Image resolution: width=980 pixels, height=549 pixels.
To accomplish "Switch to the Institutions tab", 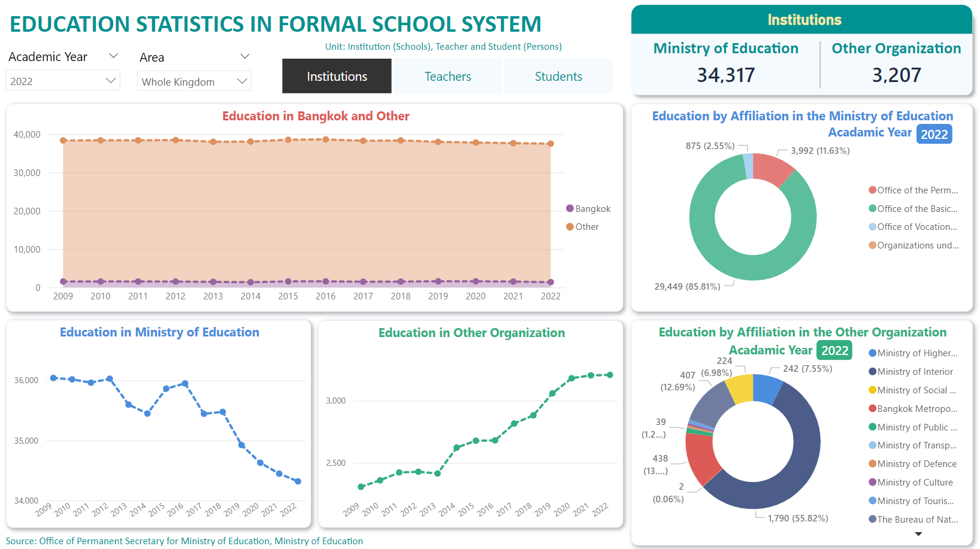I will point(337,76).
